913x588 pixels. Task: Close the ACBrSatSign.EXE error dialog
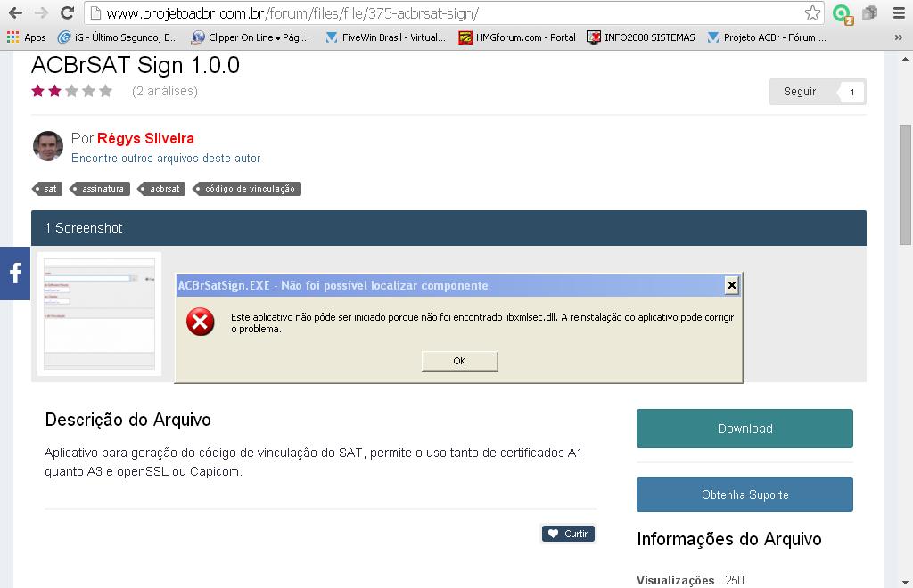point(732,285)
